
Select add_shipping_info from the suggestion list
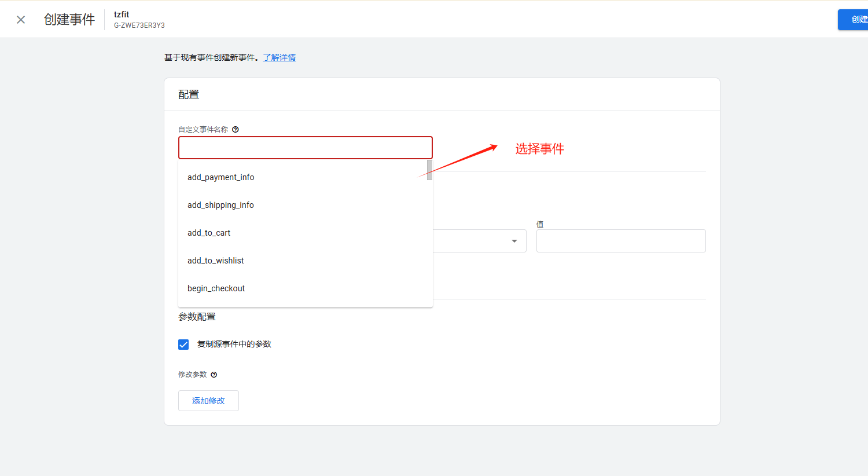click(x=220, y=205)
